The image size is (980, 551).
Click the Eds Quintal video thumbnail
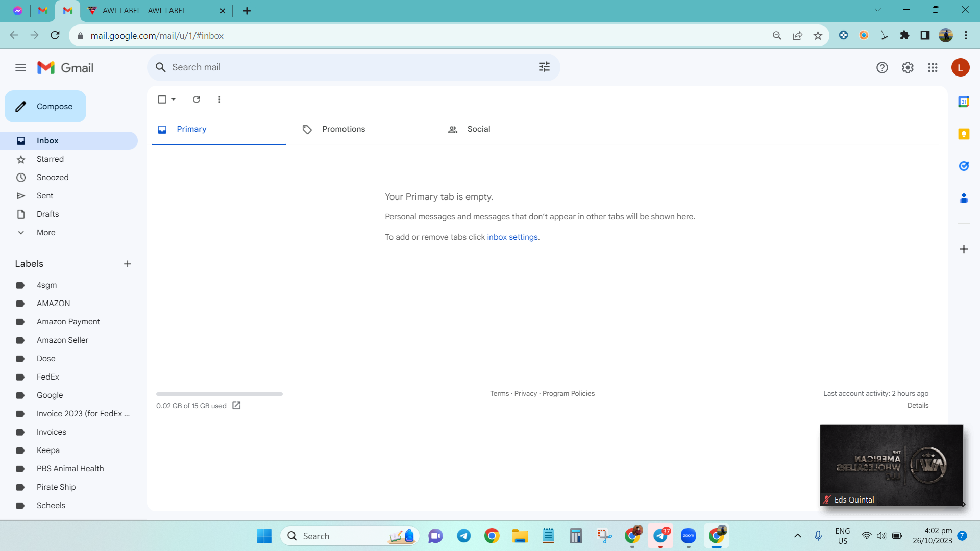coord(891,465)
